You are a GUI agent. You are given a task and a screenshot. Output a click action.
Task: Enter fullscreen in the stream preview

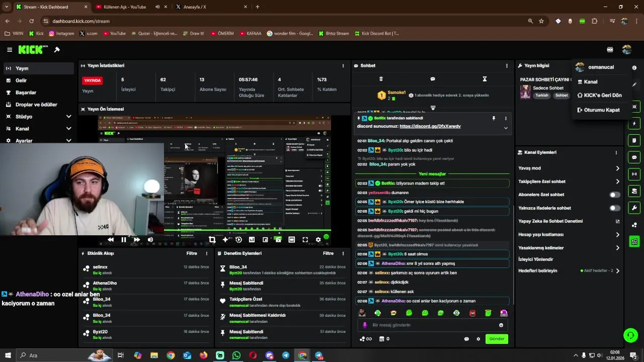click(x=305, y=240)
